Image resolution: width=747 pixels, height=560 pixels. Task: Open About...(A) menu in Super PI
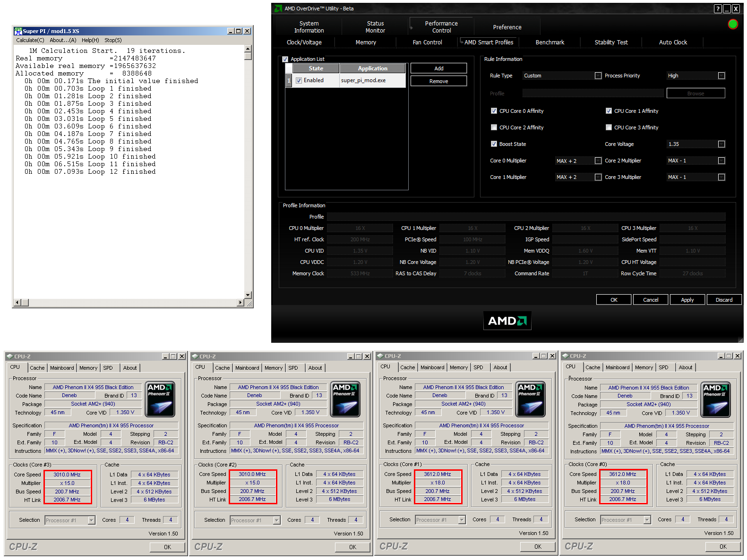click(x=63, y=40)
